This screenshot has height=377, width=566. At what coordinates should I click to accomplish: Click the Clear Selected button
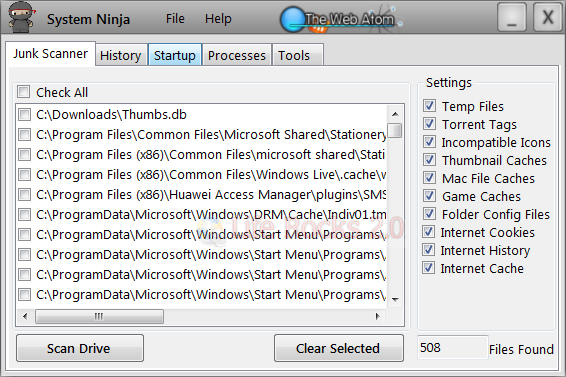(x=339, y=348)
